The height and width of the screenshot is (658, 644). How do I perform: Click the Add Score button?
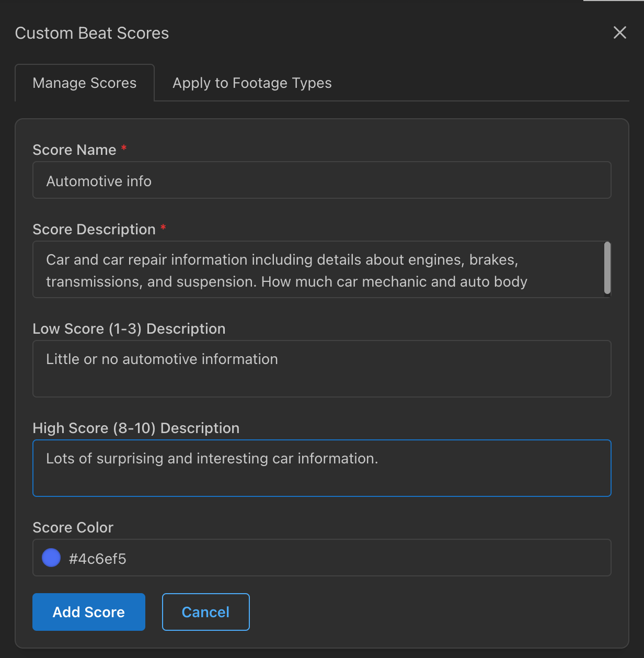click(x=89, y=612)
